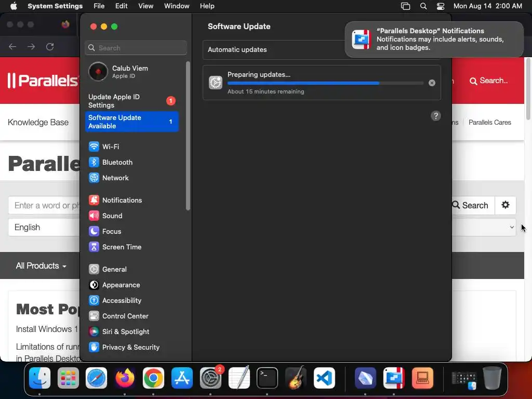532x399 pixels.
Task: Open System Settings application menu
Action: (55, 6)
